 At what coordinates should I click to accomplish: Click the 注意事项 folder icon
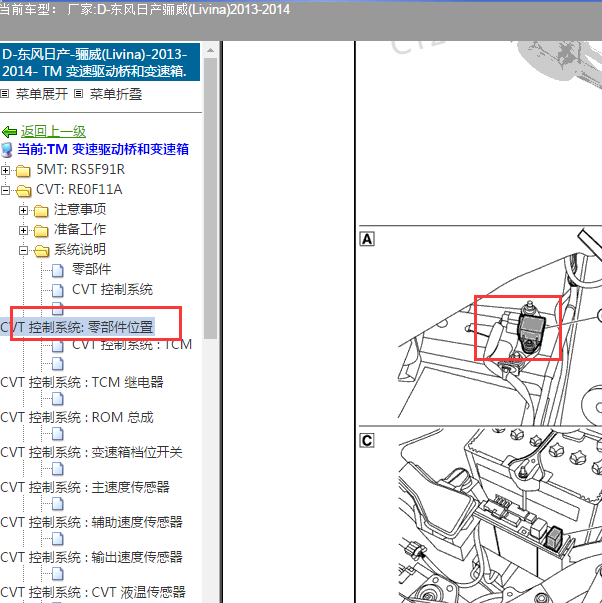coord(41,210)
